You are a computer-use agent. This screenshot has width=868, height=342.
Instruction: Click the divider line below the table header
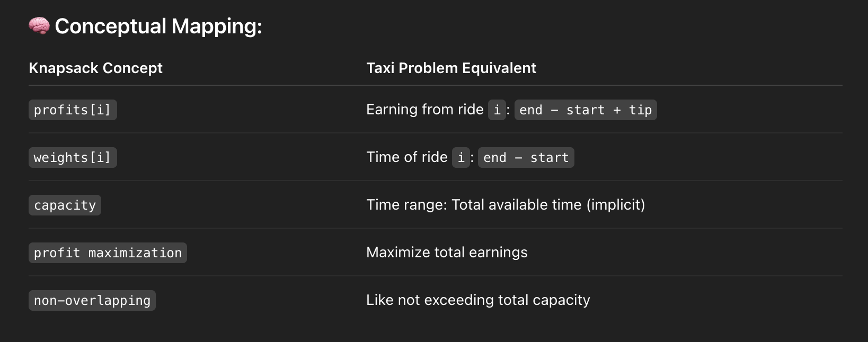(x=435, y=85)
